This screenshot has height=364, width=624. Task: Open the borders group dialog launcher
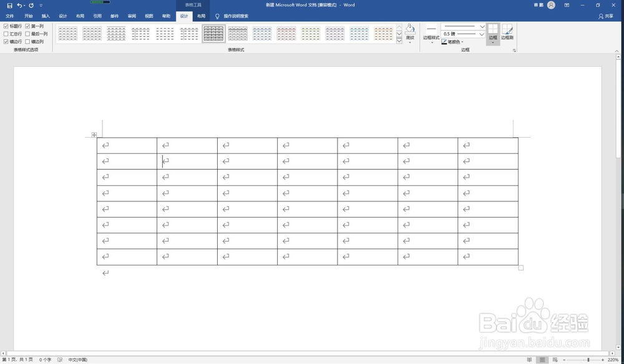click(x=514, y=50)
